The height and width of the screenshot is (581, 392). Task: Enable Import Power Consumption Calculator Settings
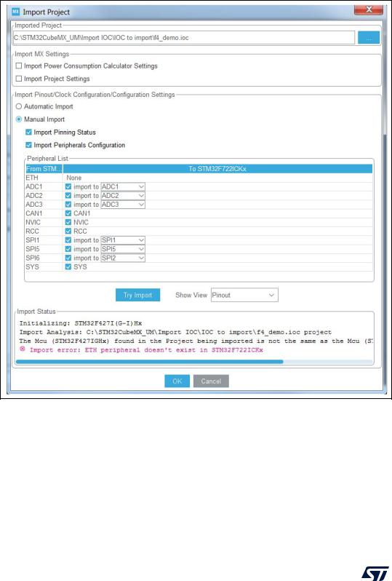19,66
